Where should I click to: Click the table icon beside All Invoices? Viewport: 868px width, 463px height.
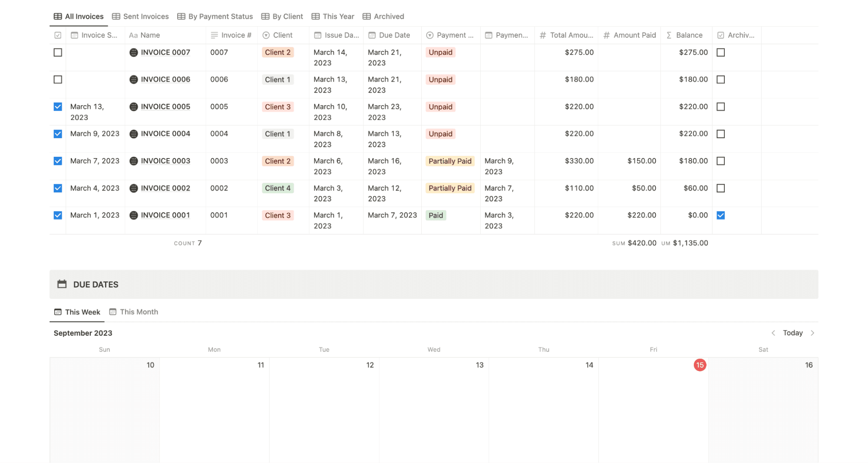tap(57, 16)
